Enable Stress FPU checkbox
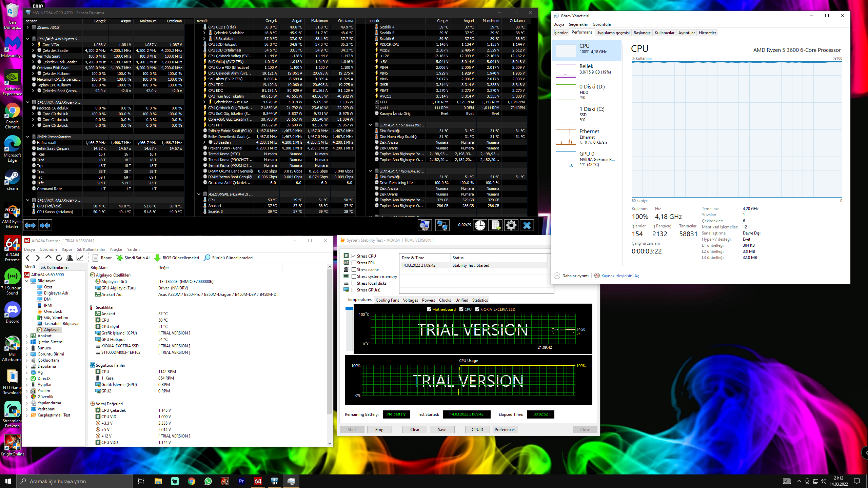Screen dimensions: 868x488 click(x=354, y=263)
